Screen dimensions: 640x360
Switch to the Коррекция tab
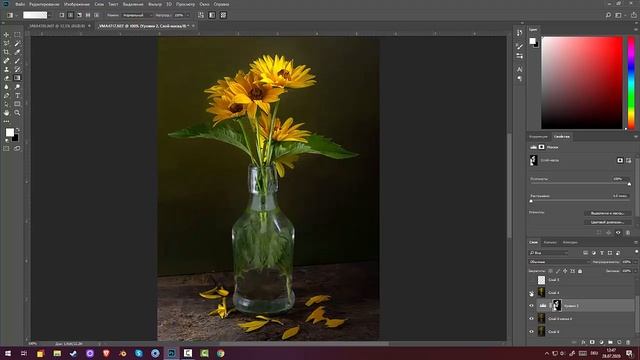538,137
